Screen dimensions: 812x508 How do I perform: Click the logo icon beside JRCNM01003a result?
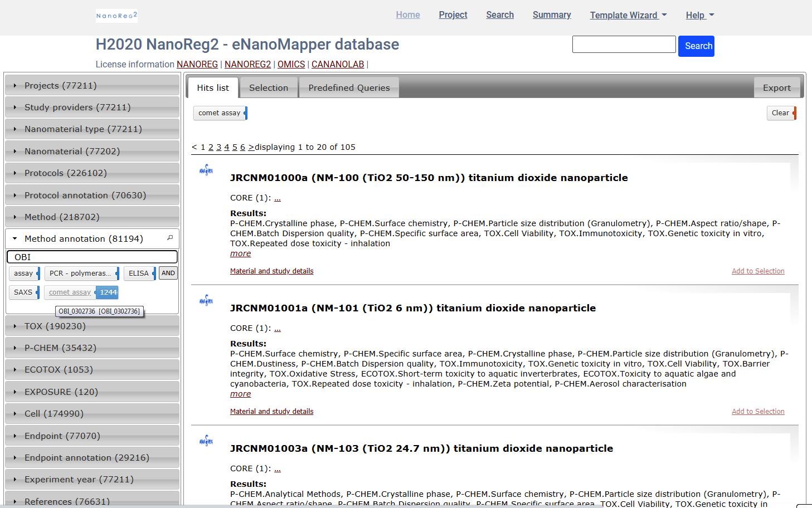[206, 441]
